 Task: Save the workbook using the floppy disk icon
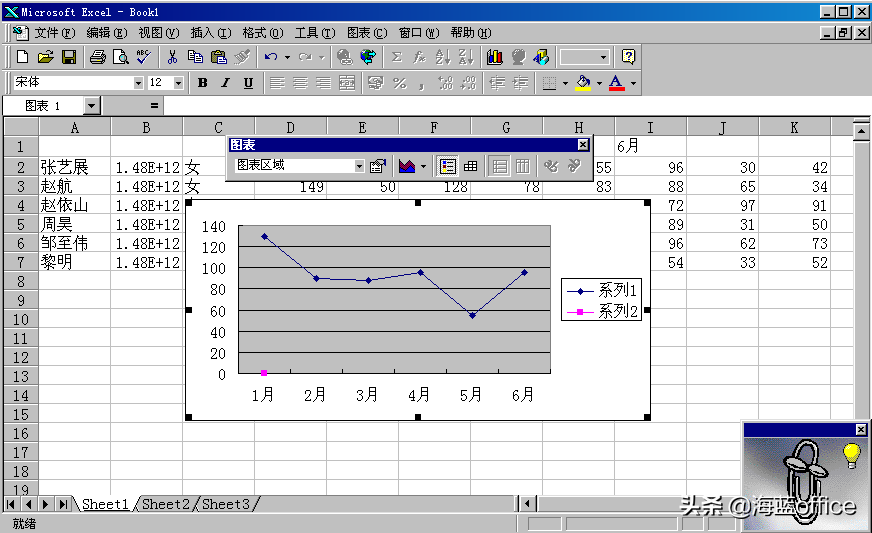(69, 57)
